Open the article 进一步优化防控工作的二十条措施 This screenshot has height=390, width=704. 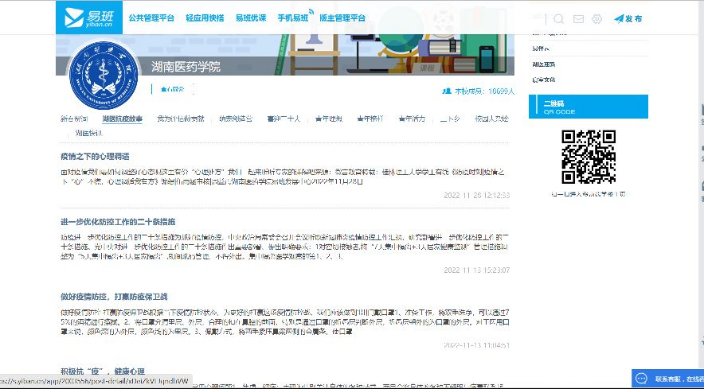point(118,222)
